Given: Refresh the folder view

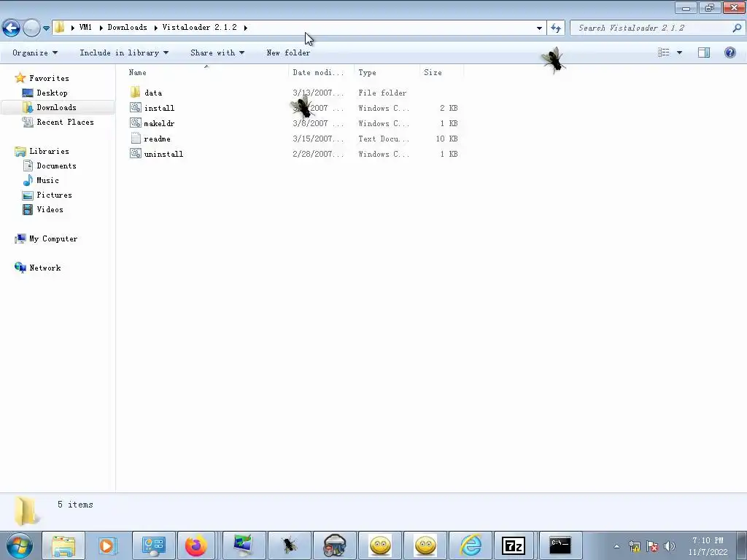Looking at the screenshot, I should (556, 28).
